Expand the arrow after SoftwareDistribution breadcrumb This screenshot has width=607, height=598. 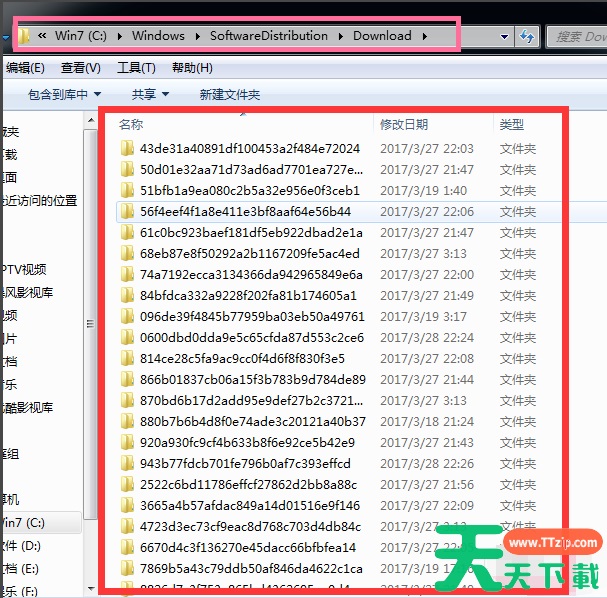(x=341, y=36)
